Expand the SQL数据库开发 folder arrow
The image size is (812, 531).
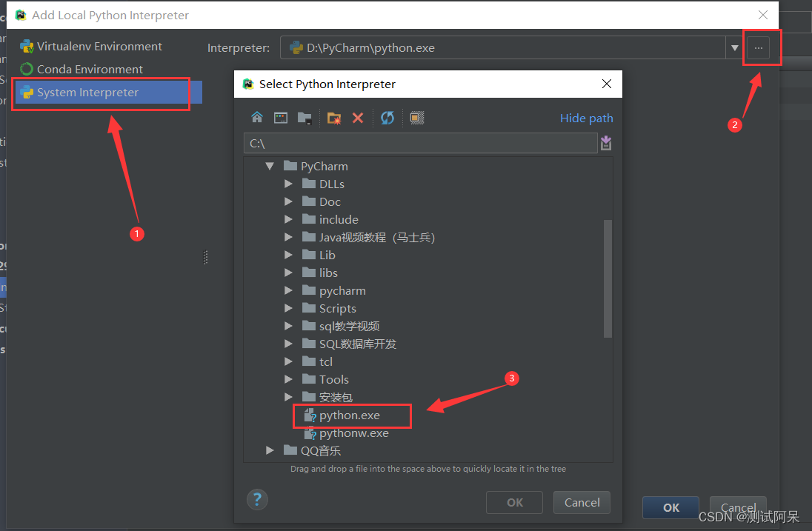(288, 344)
